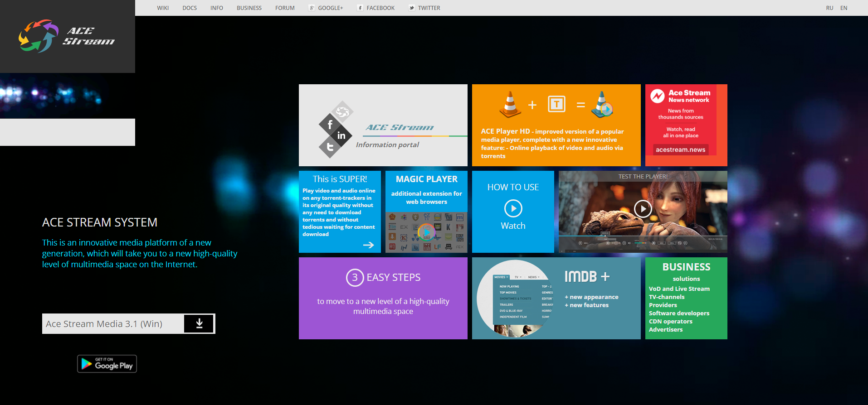Click the LinkedIn diamond on Information portal tile
This screenshot has width=868, height=405.
coord(341,135)
